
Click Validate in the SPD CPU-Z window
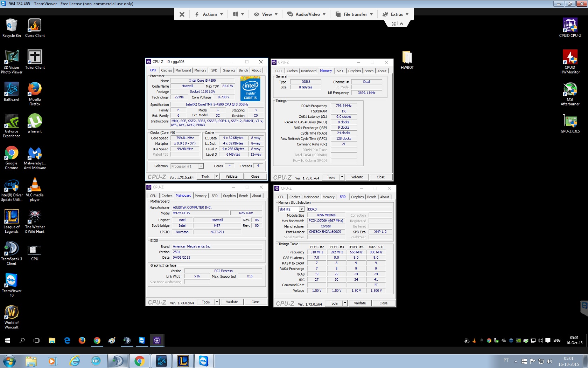(360, 303)
